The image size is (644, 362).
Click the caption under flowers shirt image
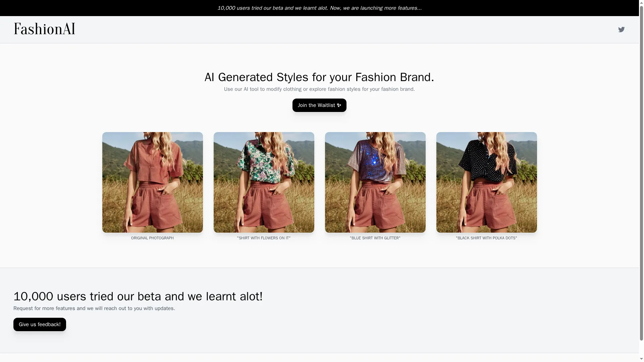pos(264,238)
